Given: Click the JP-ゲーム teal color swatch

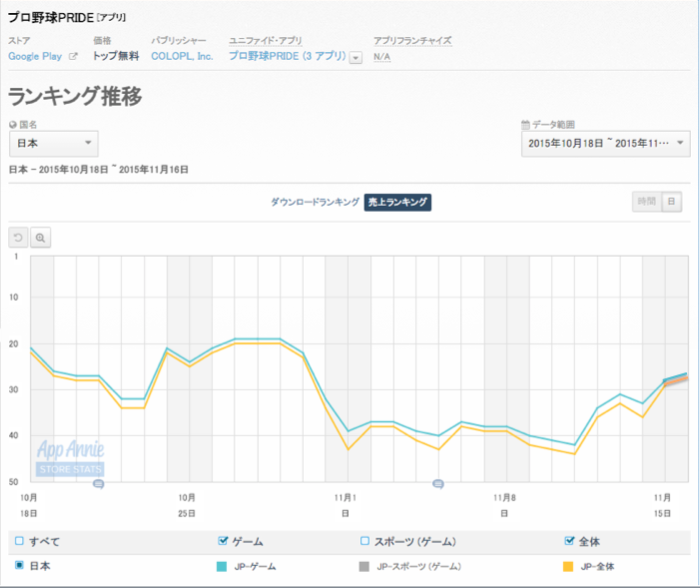Looking at the screenshot, I should [x=222, y=567].
